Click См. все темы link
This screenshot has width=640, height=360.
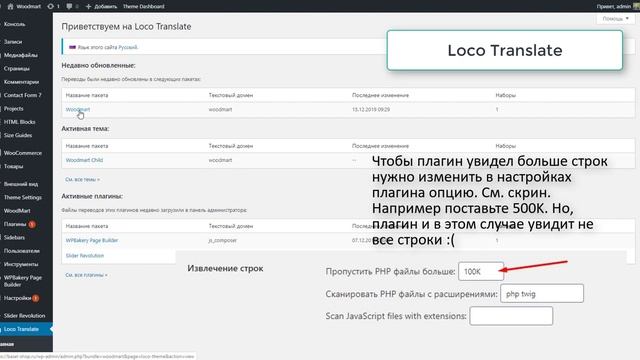point(82,179)
